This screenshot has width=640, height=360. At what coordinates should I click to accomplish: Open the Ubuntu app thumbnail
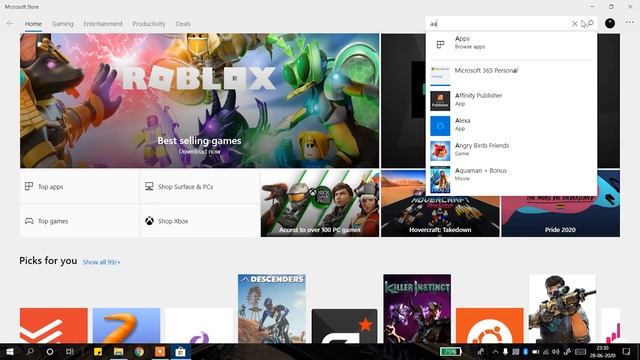490,326
